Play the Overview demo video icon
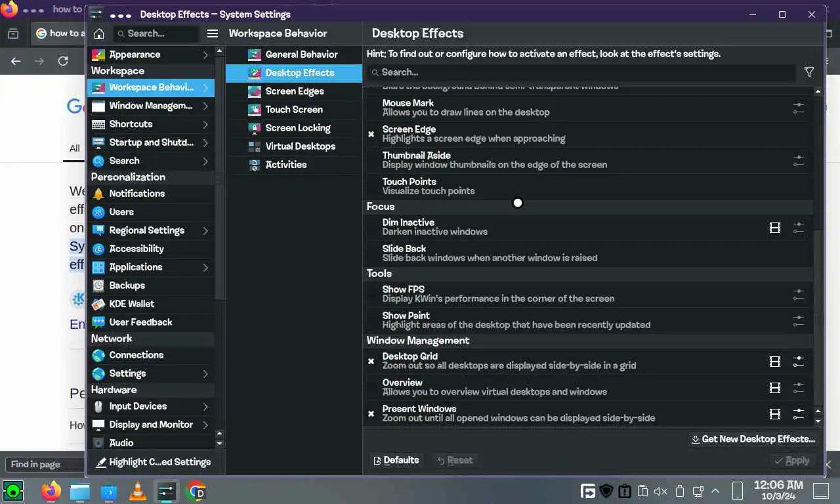The image size is (840, 504). 775,388
